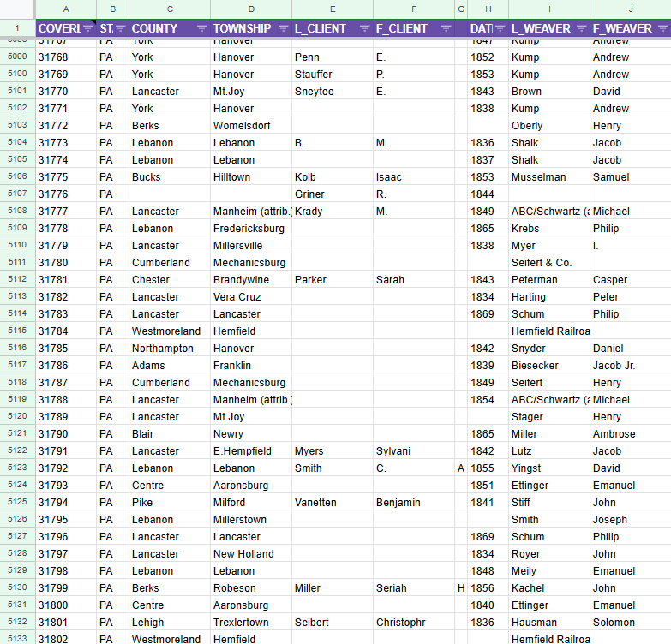The image size is (671, 644).
Task: Click weaver cell 'Yingst'
Action: click(x=549, y=468)
